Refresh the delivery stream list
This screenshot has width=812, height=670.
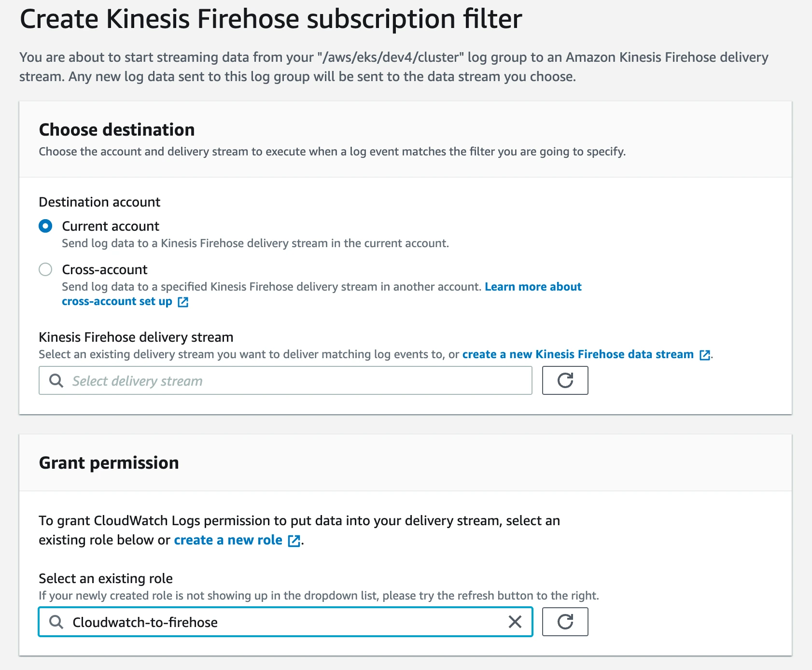(564, 380)
